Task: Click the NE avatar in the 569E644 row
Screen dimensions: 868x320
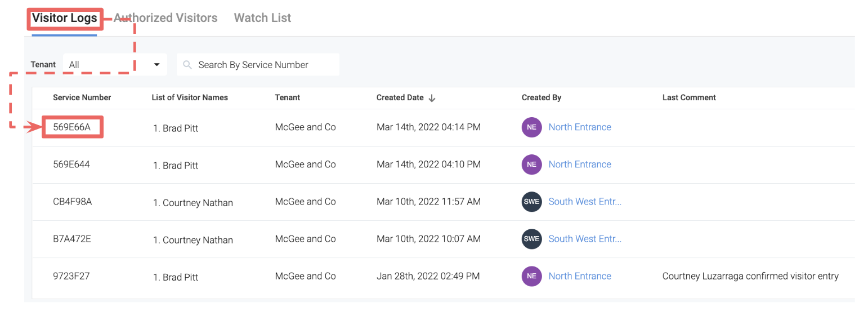Action: pyautogui.click(x=531, y=165)
